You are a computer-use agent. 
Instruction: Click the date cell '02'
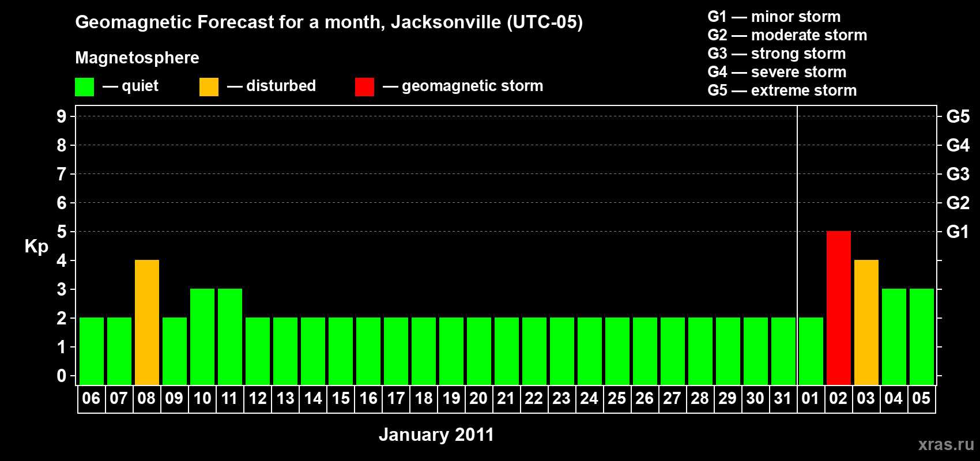(x=838, y=399)
